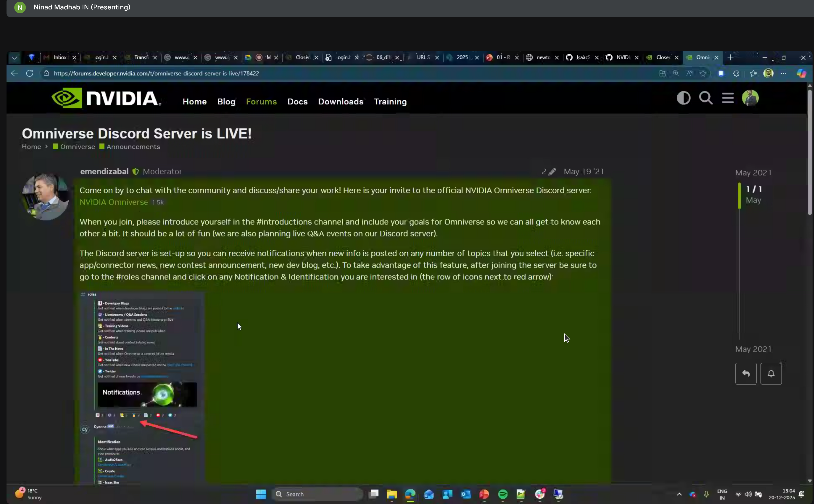Open the forum search magnifier icon
Image resolution: width=814 pixels, height=504 pixels.
coord(706,98)
